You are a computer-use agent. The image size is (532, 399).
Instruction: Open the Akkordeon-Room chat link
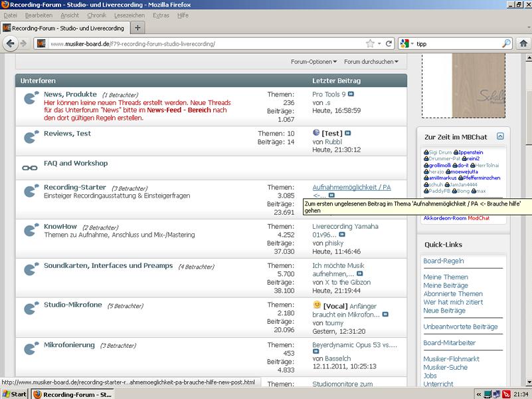(445, 218)
